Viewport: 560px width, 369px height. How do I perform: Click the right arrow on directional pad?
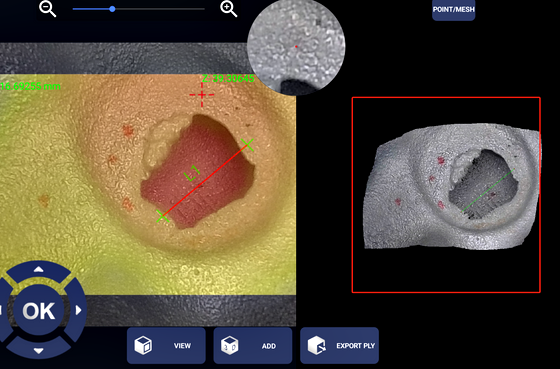[x=79, y=310]
